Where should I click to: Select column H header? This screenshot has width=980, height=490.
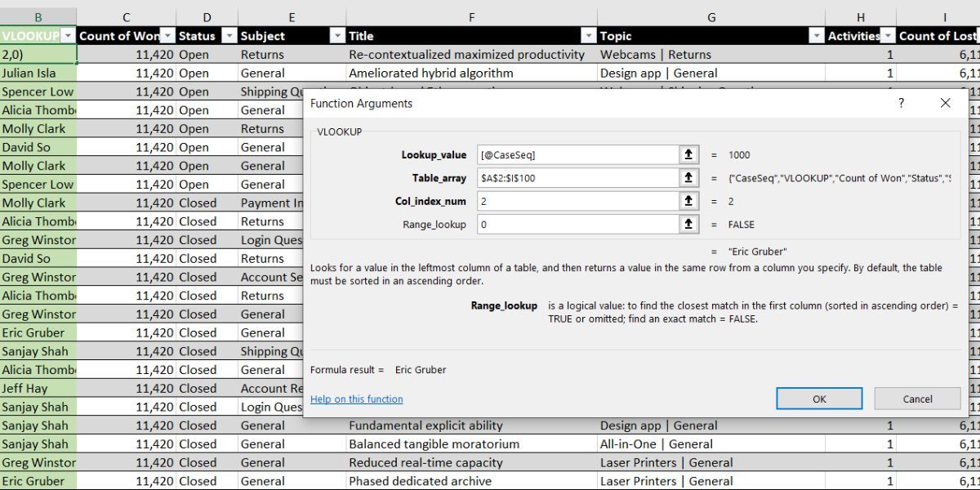pyautogui.click(x=860, y=17)
